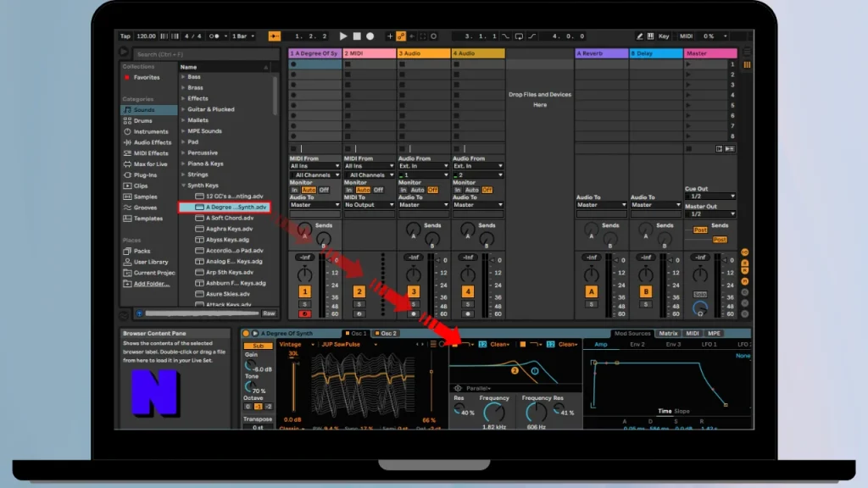
Task: Open track 2 No Output dropdown
Action: click(x=369, y=205)
